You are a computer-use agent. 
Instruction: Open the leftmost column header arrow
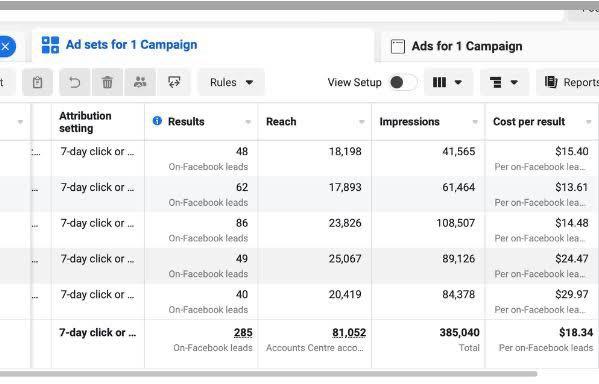click(x=20, y=122)
